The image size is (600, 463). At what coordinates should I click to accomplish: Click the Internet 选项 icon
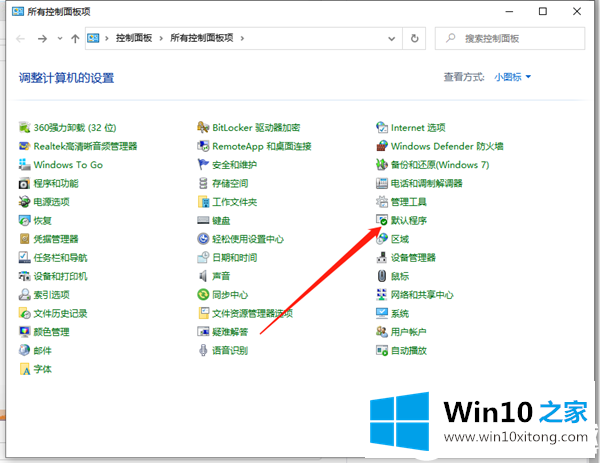tap(382, 127)
